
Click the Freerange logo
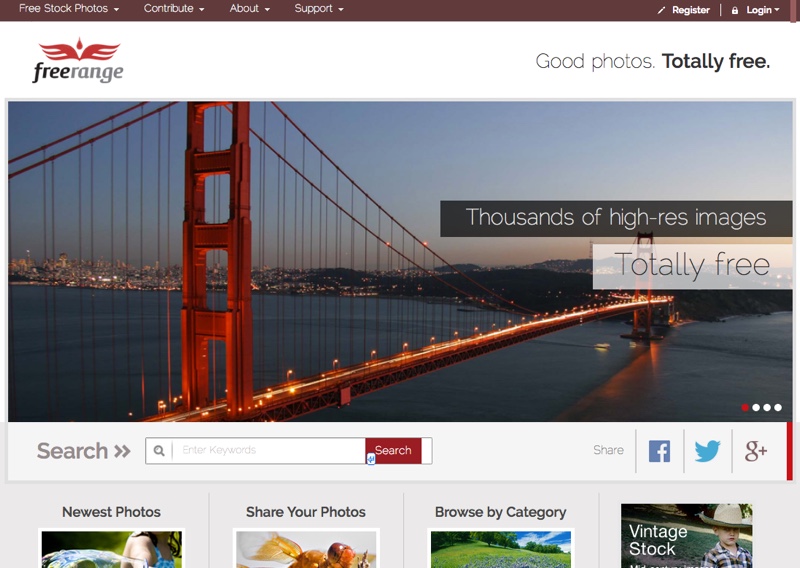pyautogui.click(x=78, y=61)
